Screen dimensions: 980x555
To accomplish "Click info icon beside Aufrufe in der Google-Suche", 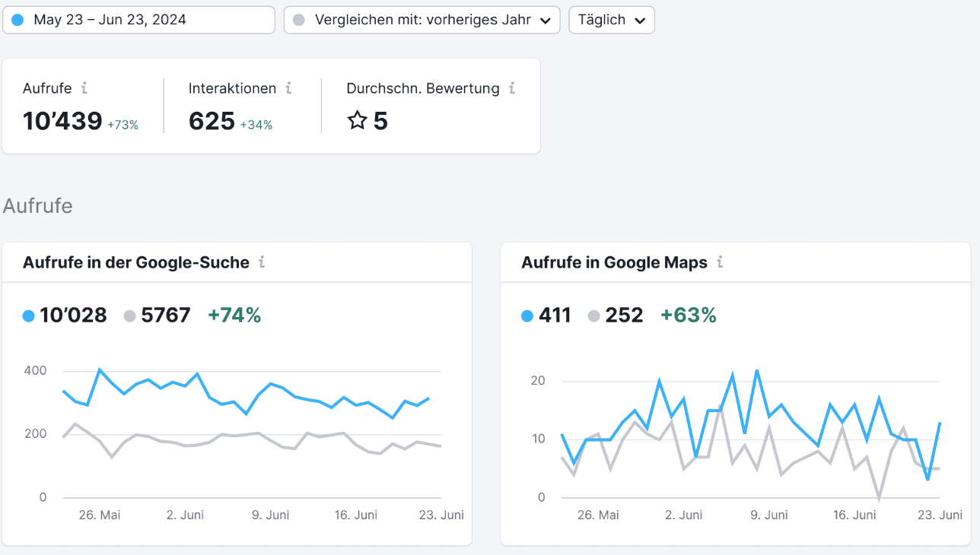I will click(262, 262).
